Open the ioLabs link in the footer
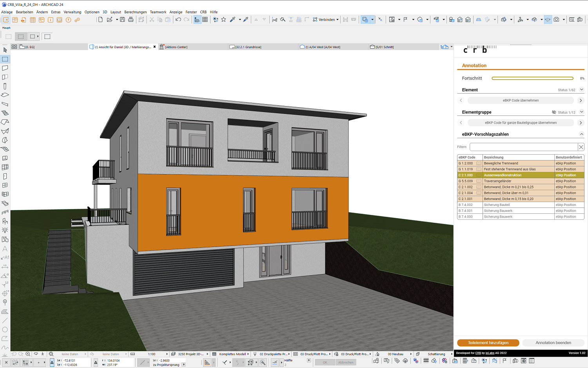This screenshot has width=588, height=368. tap(490, 353)
